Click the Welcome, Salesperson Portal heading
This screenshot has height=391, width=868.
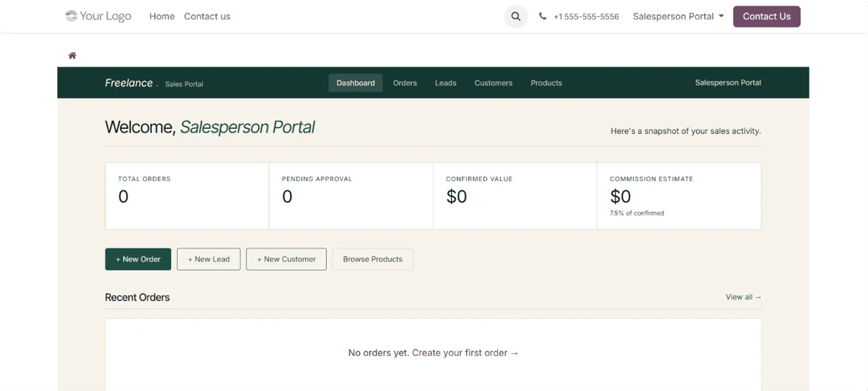click(210, 127)
